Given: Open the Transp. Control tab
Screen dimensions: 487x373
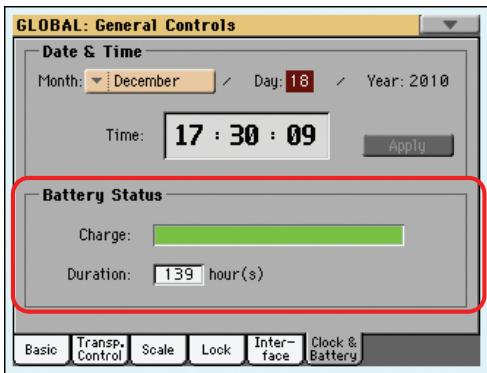Looking at the screenshot, I should (x=100, y=349).
